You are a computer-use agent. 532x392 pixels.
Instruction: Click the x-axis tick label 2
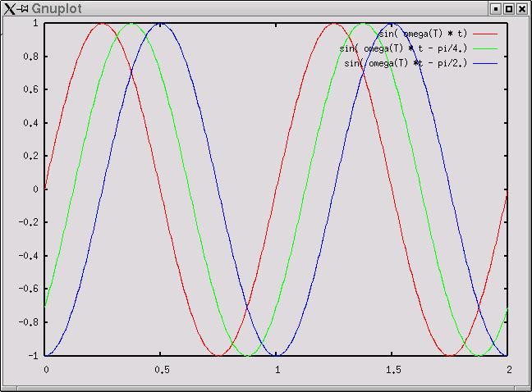(509, 370)
